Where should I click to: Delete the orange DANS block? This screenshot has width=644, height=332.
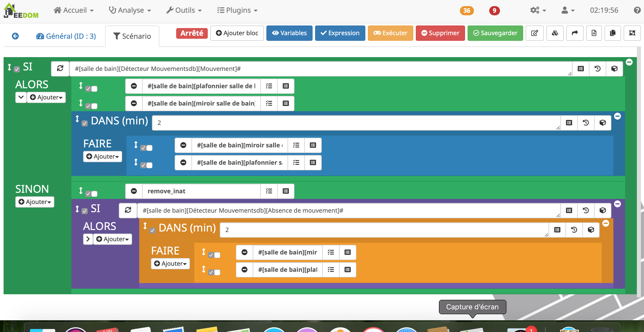(x=606, y=223)
